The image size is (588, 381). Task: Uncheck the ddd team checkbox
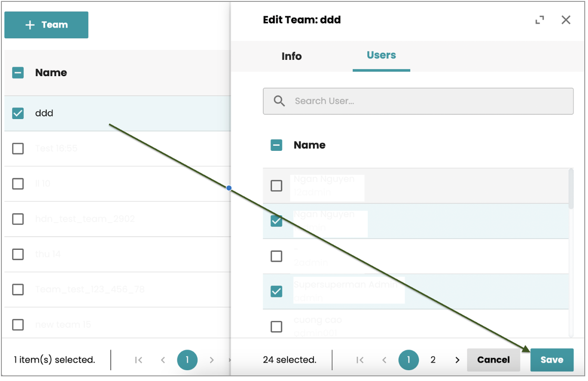point(18,113)
